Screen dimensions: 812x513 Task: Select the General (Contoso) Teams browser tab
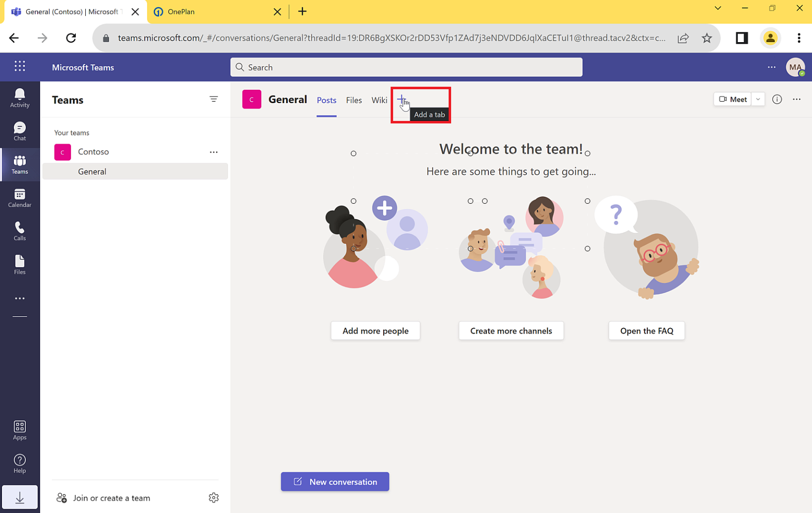coord(74,12)
